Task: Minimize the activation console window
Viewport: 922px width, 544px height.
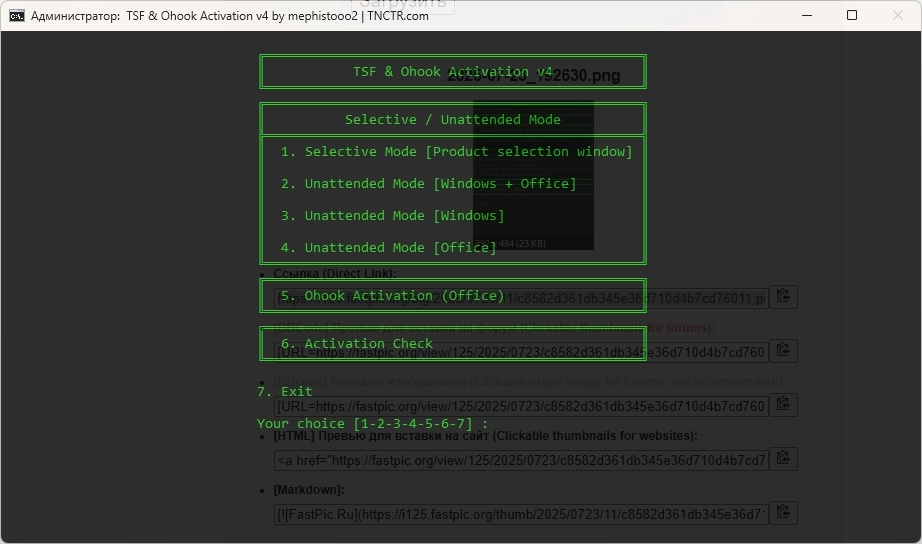Action: pyautogui.click(x=807, y=15)
